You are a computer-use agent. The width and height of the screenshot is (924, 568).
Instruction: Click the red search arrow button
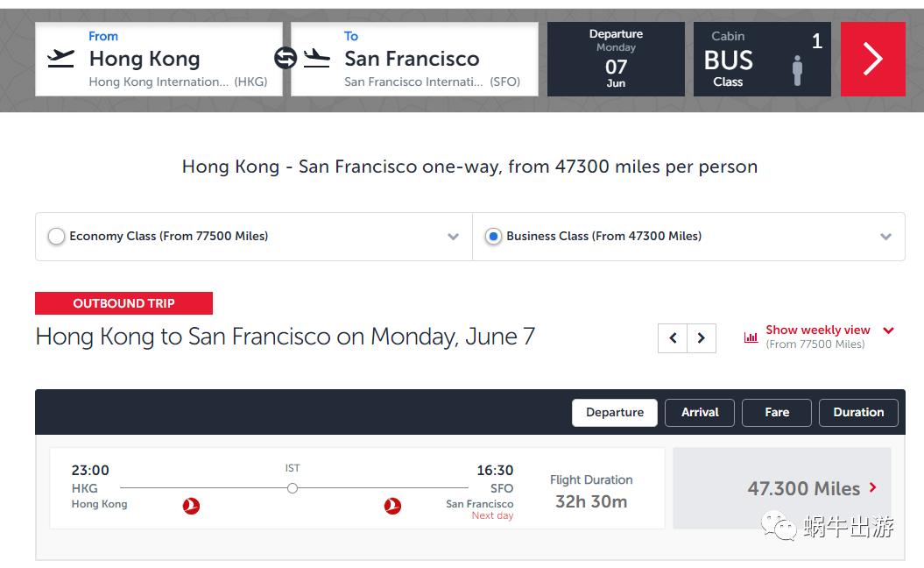pos(872,60)
